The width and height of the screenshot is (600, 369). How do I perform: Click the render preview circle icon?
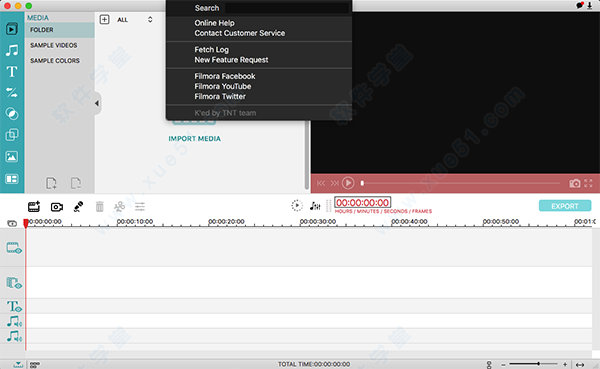point(297,206)
